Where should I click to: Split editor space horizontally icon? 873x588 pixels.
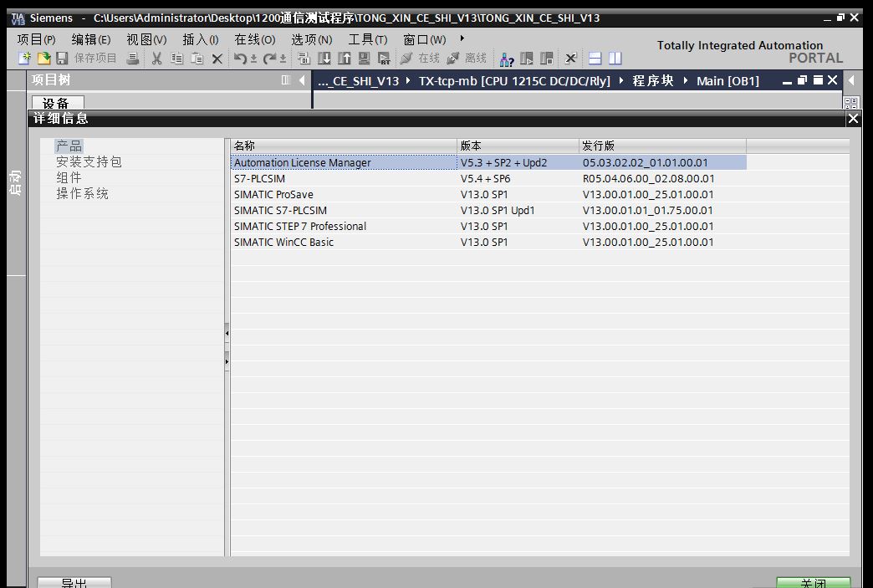tap(595, 58)
